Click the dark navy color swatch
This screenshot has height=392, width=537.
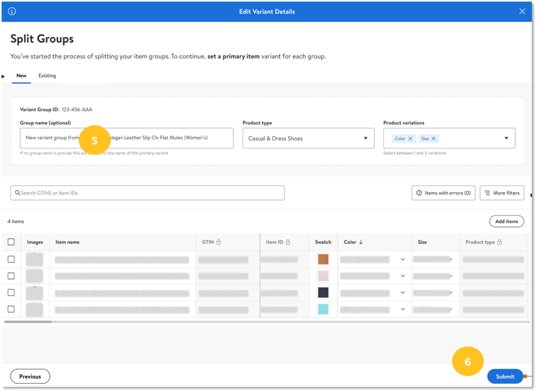[x=323, y=293]
